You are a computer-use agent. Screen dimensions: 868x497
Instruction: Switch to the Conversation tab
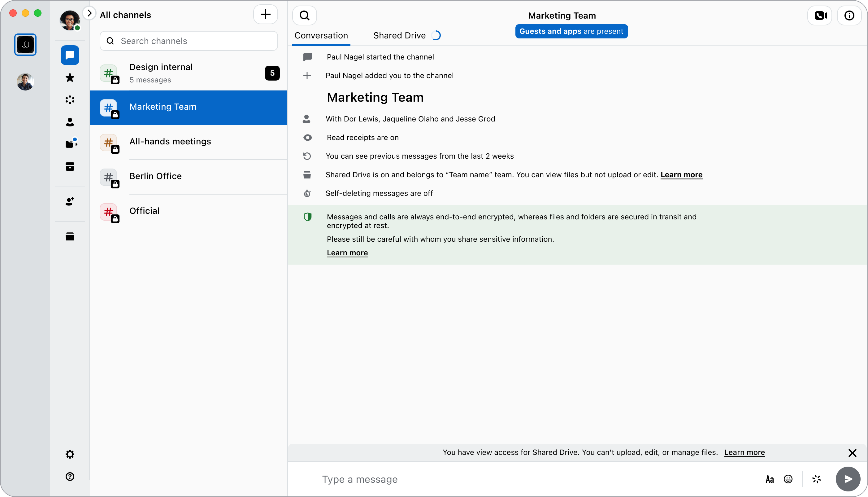(321, 36)
